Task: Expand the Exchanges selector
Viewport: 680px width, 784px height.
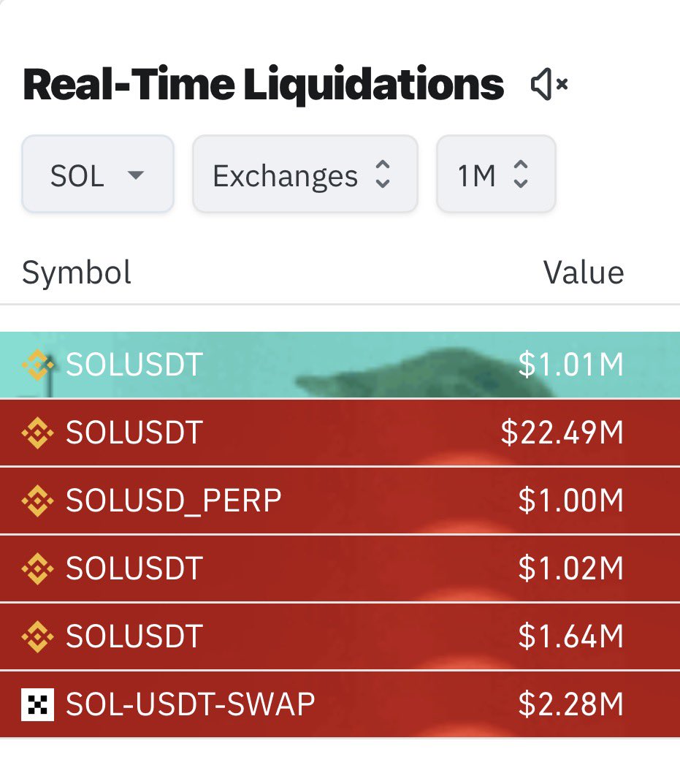Action: pyautogui.click(x=305, y=174)
